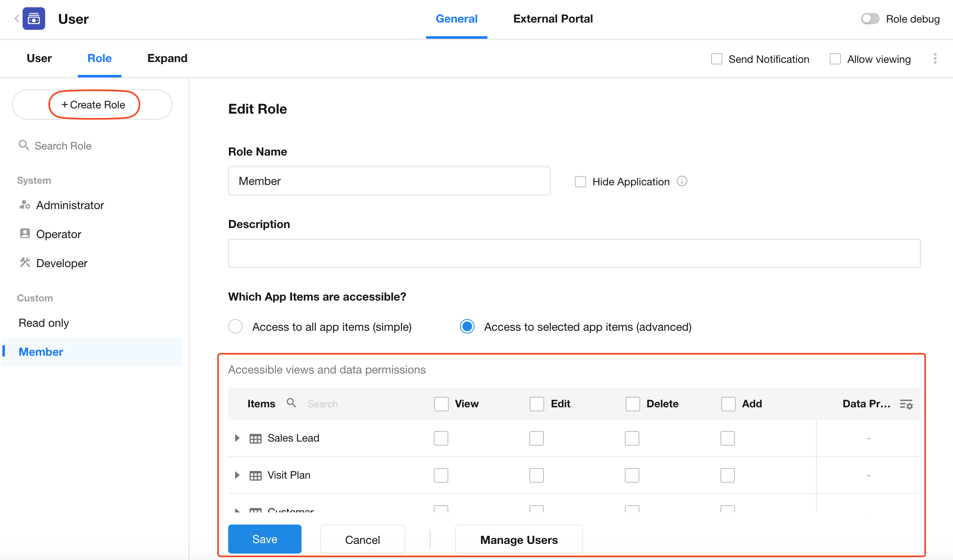The width and height of the screenshot is (953, 560).
Task: Click the Create Role button
Action: (94, 105)
